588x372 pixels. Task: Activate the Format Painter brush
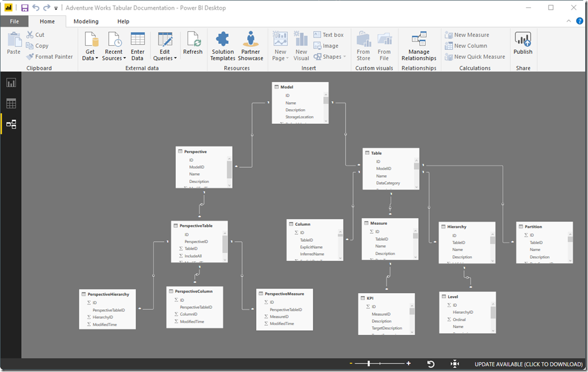(30, 57)
